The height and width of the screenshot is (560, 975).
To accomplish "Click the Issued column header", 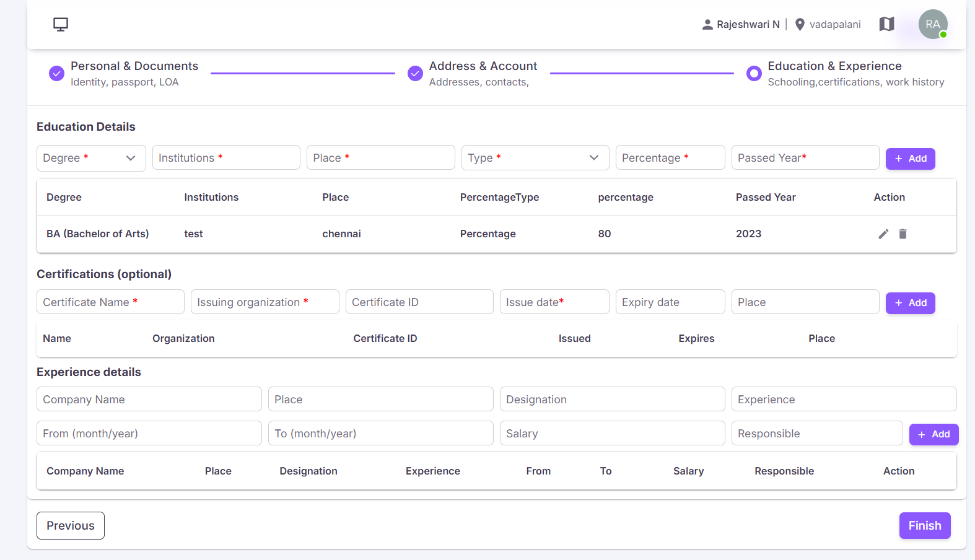I will [574, 338].
